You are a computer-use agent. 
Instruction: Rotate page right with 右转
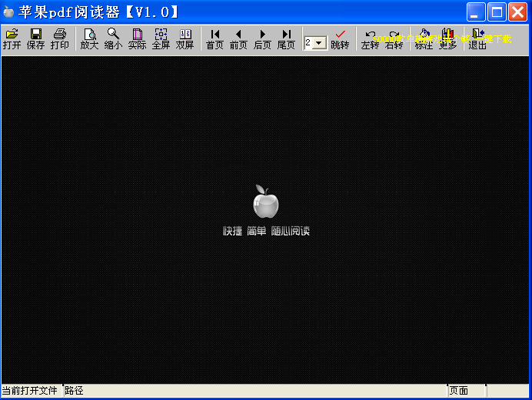click(x=394, y=39)
